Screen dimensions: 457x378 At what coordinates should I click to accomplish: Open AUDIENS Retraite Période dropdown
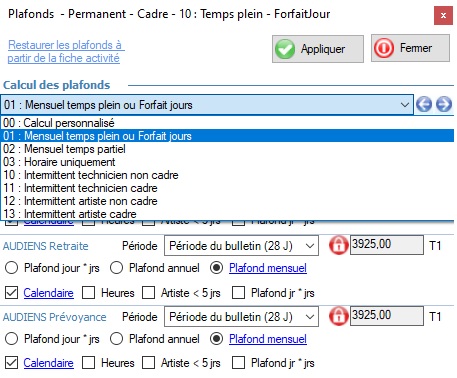coord(241,246)
